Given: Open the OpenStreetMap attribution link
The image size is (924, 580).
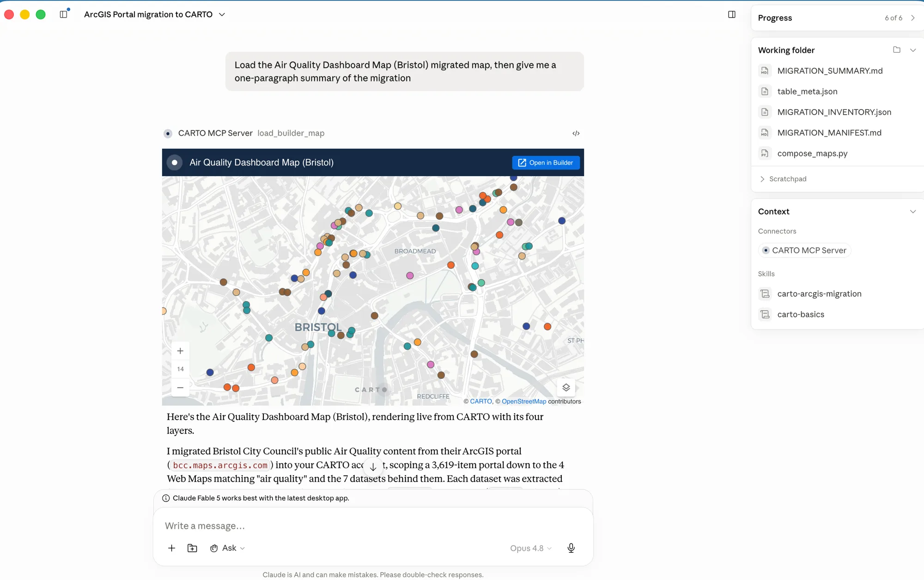Looking at the screenshot, I should (524, 401).
